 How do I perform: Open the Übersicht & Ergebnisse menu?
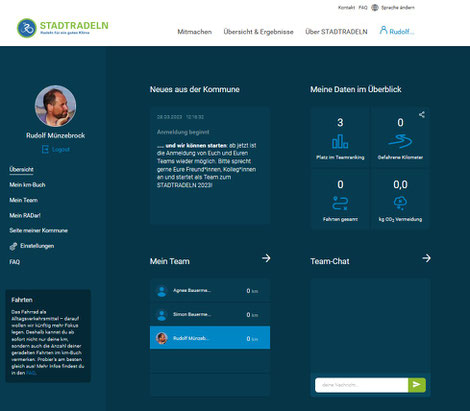coord(258,32)
